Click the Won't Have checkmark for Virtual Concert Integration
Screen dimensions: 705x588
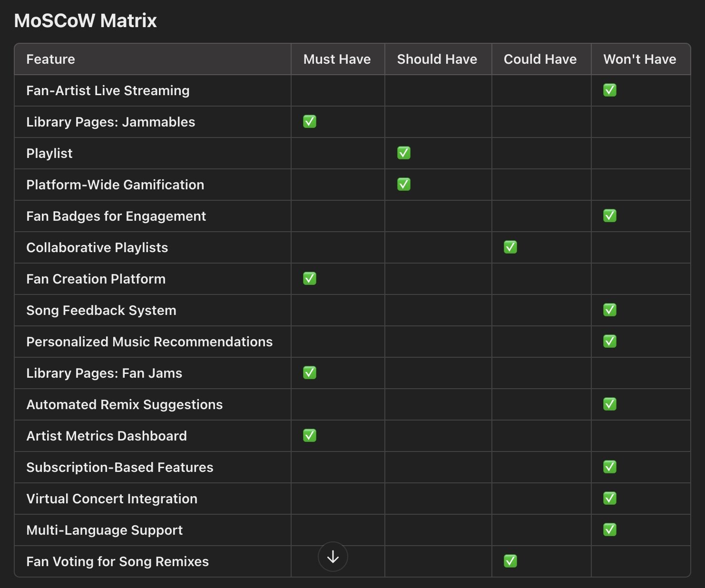click(x=610, y=498)
